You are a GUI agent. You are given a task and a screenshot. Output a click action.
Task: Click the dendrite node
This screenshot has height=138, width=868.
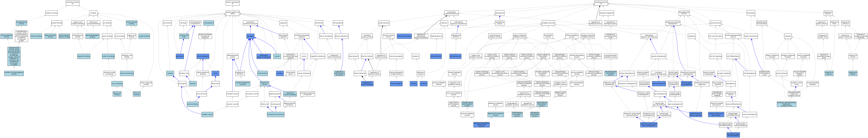click(x=193, y=83)
